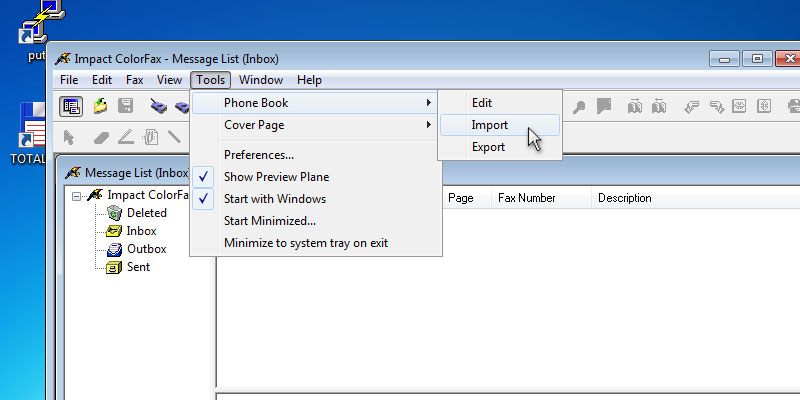Viewport: 800px width, 400px height.
Task: Click the speech bubble note icon
Action: pos(604,105)
